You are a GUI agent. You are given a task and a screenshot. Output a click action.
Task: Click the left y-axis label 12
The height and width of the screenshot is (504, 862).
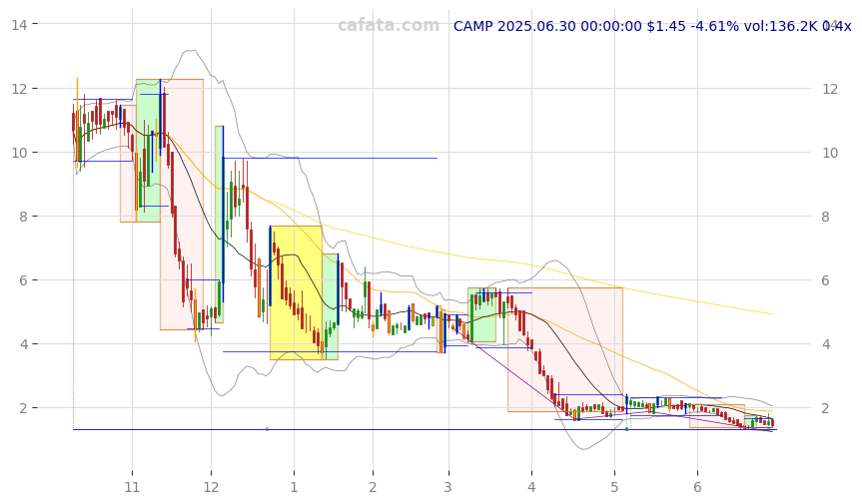pos(19,89)
